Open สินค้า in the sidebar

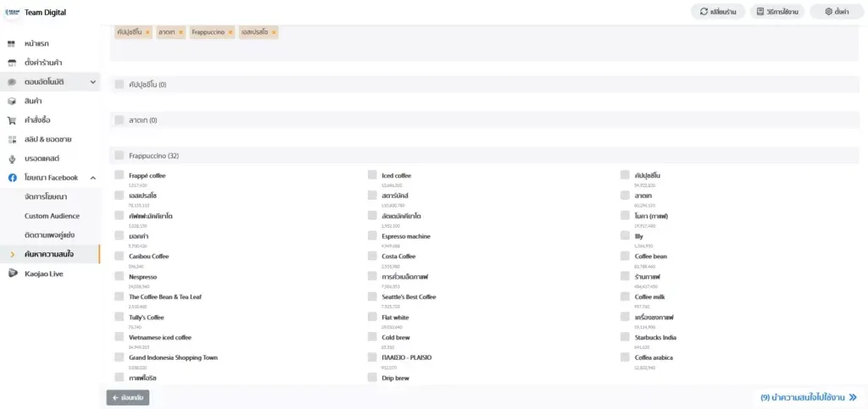[x=33, y=101]
